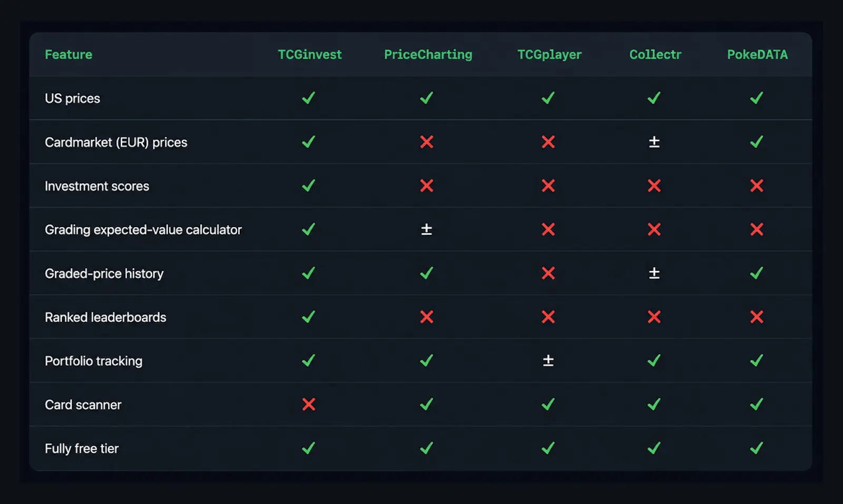Screen dimensions: 843x504
Task: Click PokeDATA checkmark for Card scanner
Action: 757,404
